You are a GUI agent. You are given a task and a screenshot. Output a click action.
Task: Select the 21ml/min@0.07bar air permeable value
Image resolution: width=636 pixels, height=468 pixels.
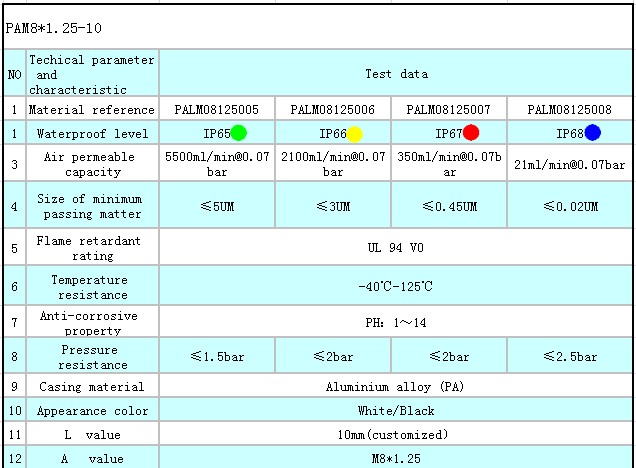[570, 164]
